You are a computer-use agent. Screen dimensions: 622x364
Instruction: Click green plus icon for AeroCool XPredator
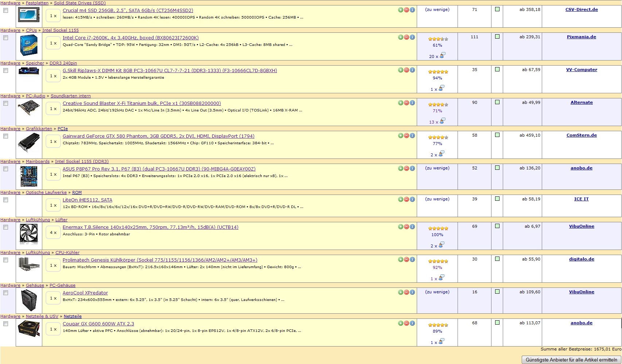(x=400, y=292)
